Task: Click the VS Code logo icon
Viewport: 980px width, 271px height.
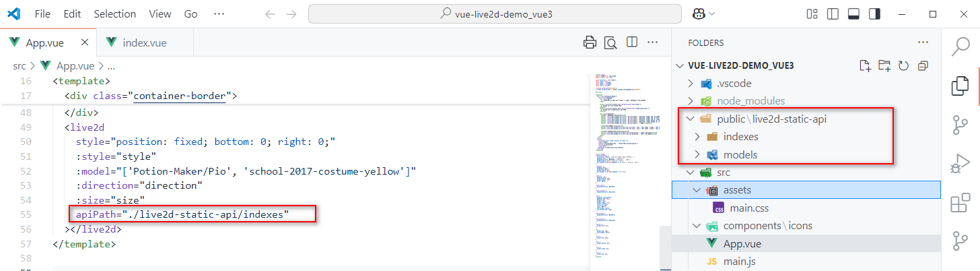Action: [13, 13]
